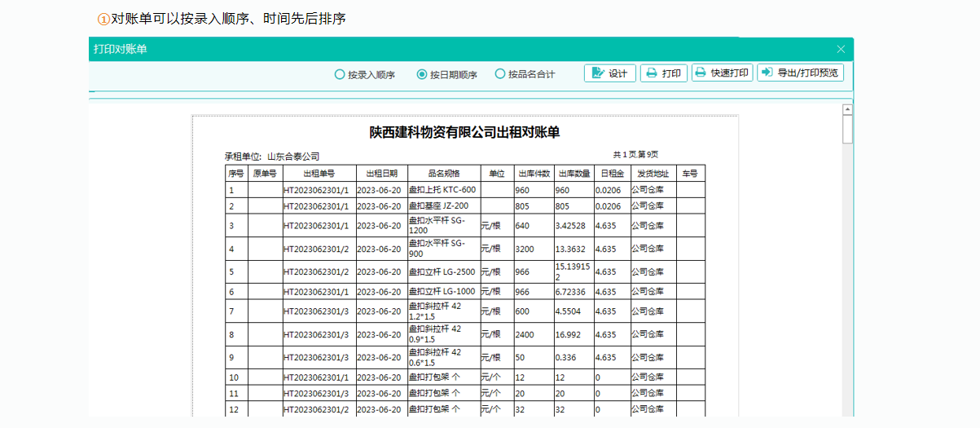The width and height of the screenshot is (980, 428).
Task: Click the 出库件数 column header
Action: (534, 174)
